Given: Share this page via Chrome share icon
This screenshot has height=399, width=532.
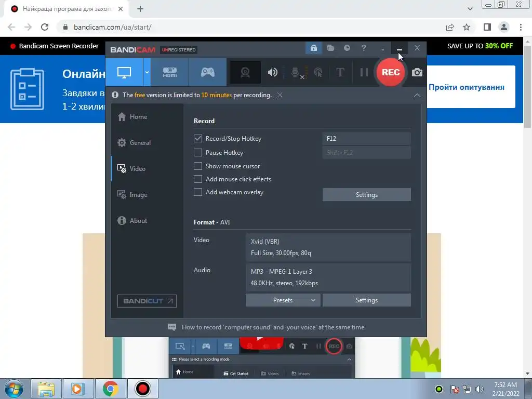Looking at the screenshot, I should pyautogui.click(x=450, y=27).
